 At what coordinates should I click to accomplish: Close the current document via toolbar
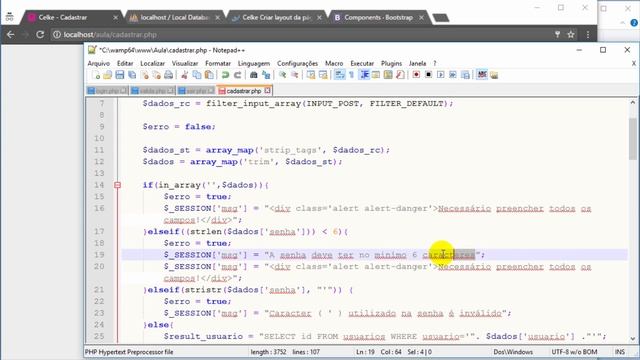(x=144, y=75)
